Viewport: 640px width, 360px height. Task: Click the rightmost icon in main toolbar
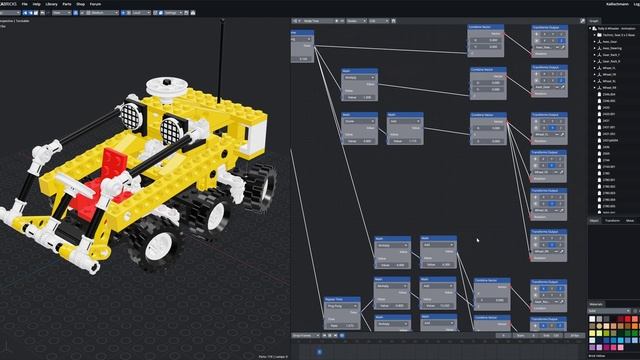[x=193, y=13]
